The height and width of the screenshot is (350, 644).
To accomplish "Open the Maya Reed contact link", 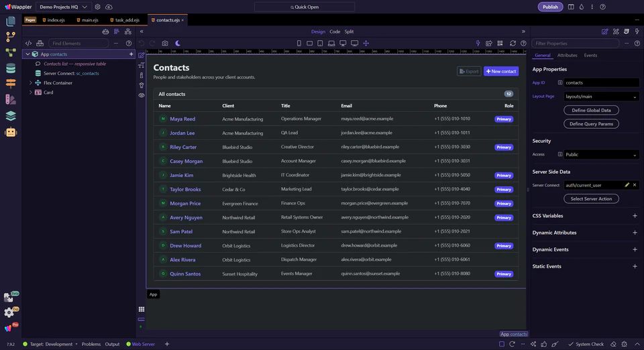I will coord(182,119).
